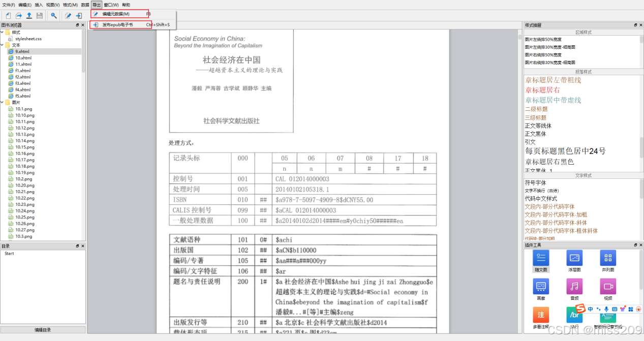This screenshot has height=341, width=644.
Task: Click the edit metadata pencil toolbar icon
Action: click(68, 16)
